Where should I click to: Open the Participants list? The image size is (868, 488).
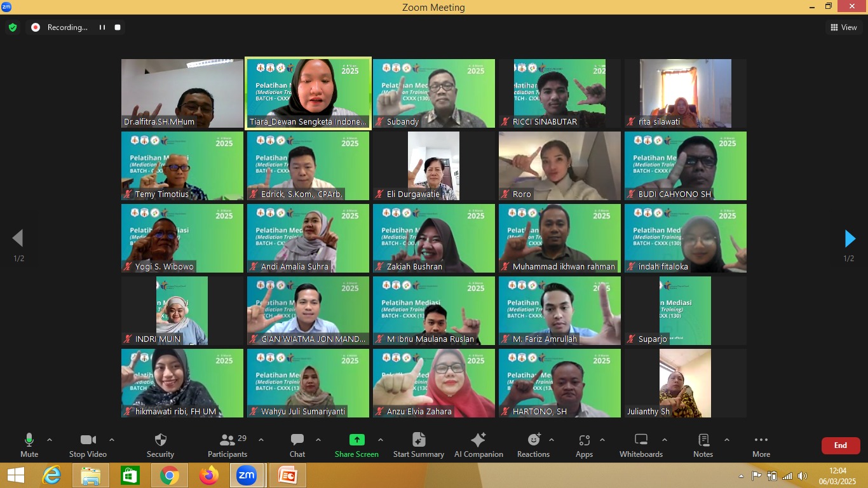[227, 445]
